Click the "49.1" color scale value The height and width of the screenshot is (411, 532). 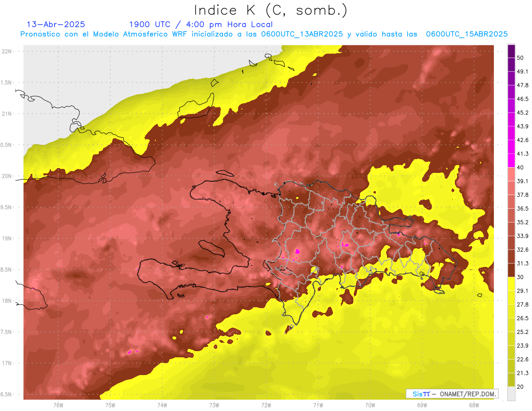[523, 71]
